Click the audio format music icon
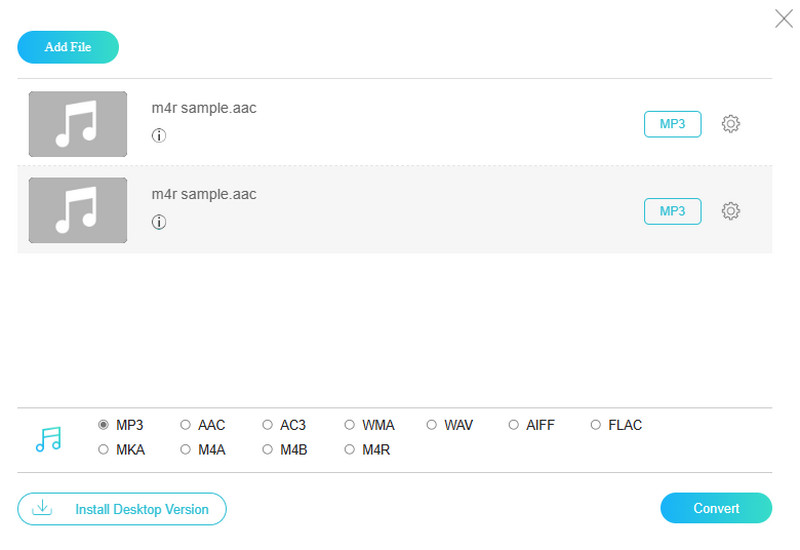The height and width of the screenshot is (550, 800). (x=48, y=438)
